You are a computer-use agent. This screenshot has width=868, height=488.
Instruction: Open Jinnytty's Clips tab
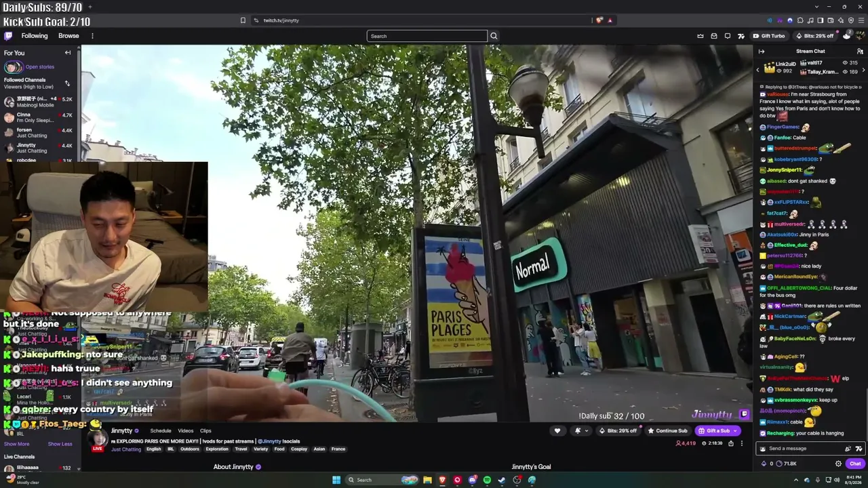[x=205, y=430]
